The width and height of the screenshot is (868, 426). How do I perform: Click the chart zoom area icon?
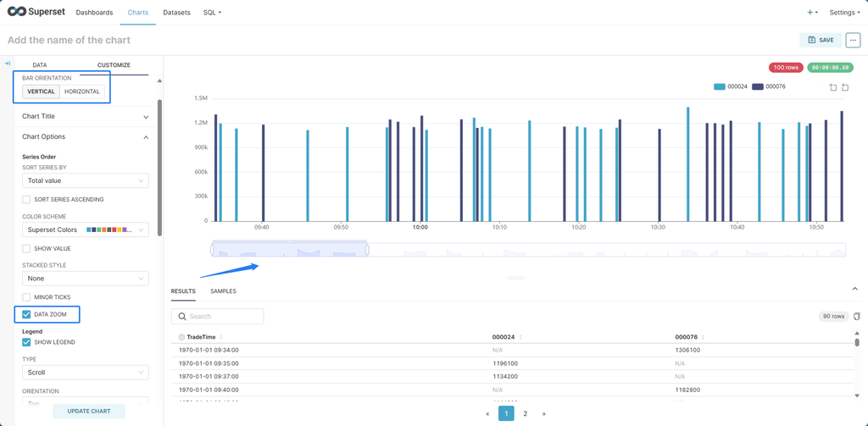(832, 87)
